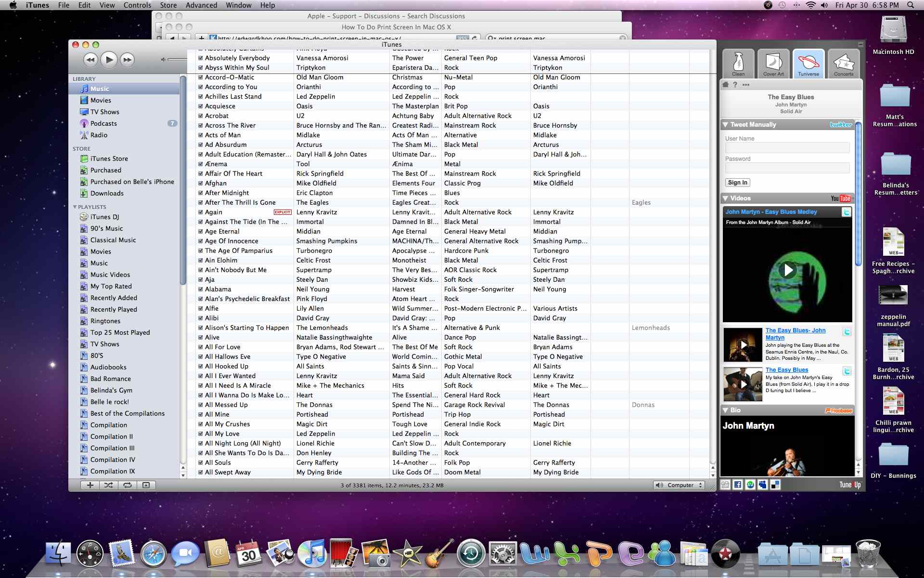
Task: Click the Sign In button
Action: click(738, 183)
